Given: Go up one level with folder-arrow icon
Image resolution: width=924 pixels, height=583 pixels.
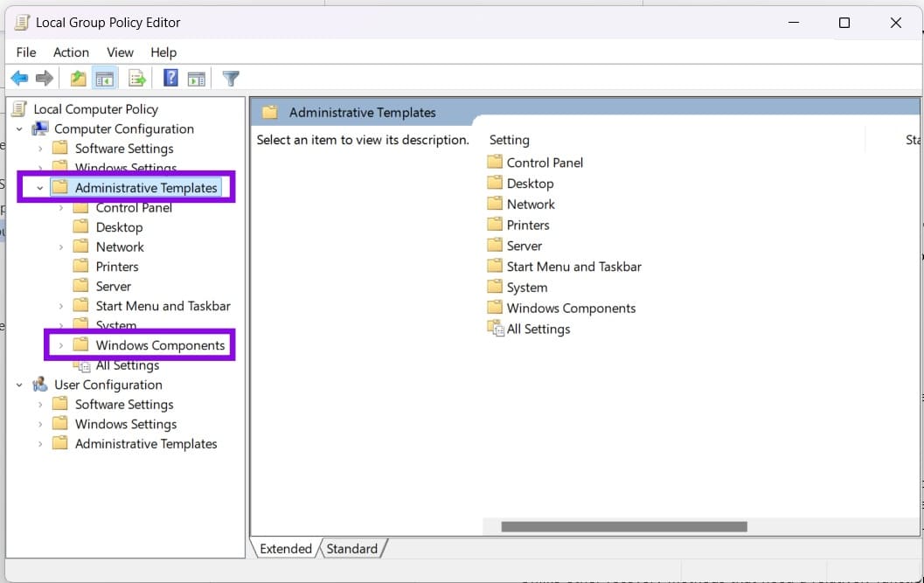Looking at the screenshot, I should click(x=78, y=78).
